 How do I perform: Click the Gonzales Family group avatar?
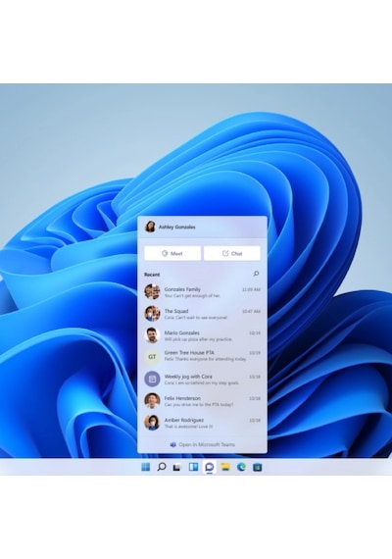(x=152, y=291)
